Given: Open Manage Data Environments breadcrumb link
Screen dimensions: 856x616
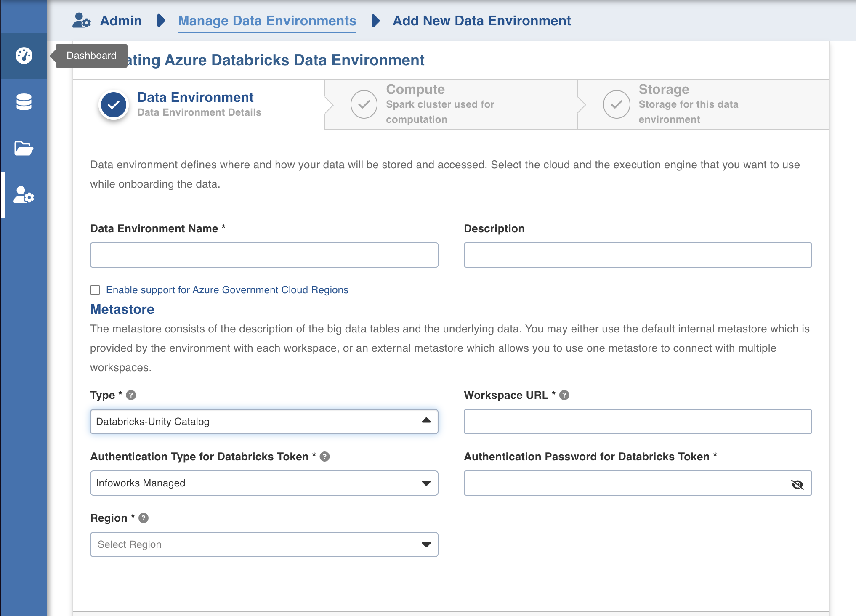Looking at the screenshot, I should [x=267, y=21].
